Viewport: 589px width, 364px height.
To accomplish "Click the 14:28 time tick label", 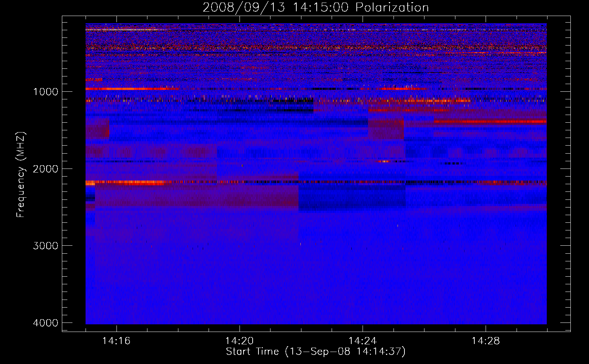I will pos(486,341).
